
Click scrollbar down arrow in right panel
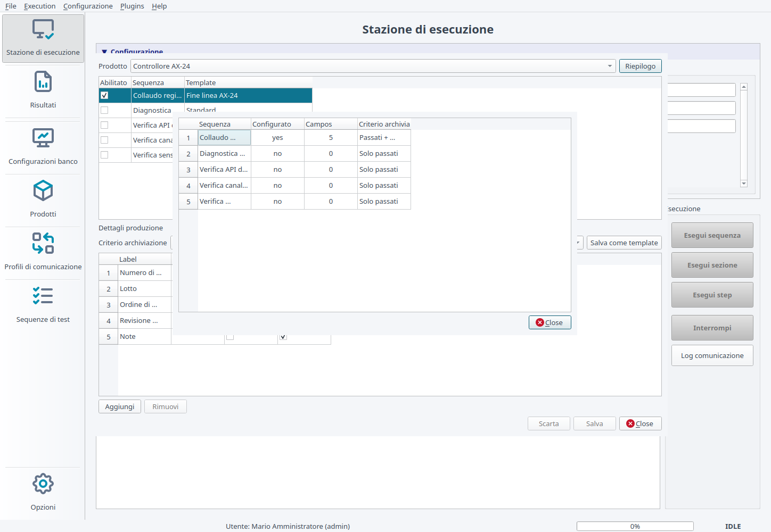[x=744, y=184]
